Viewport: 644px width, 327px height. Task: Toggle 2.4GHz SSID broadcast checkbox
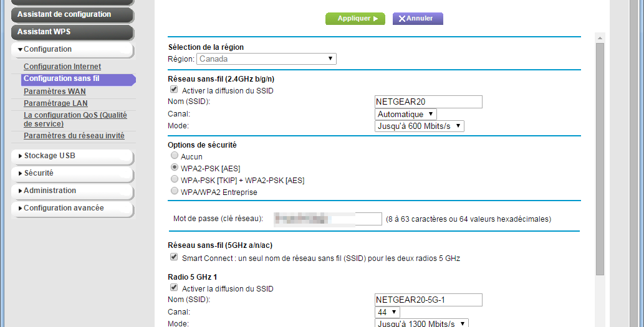tap(174, 90)
